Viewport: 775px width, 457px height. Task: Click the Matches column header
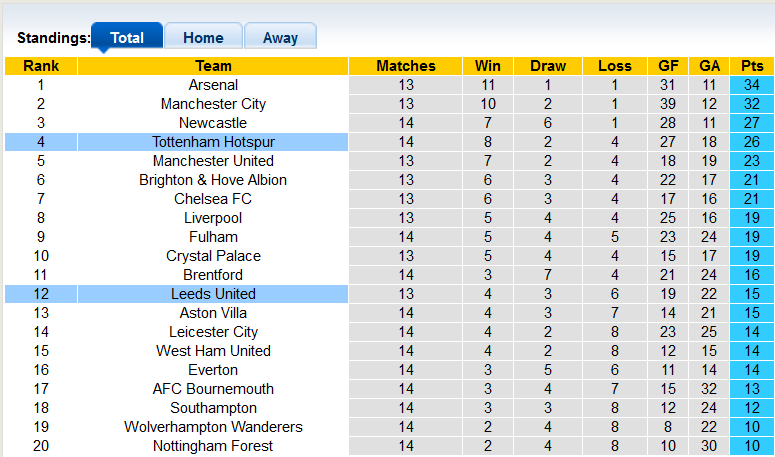click(406, 66)
